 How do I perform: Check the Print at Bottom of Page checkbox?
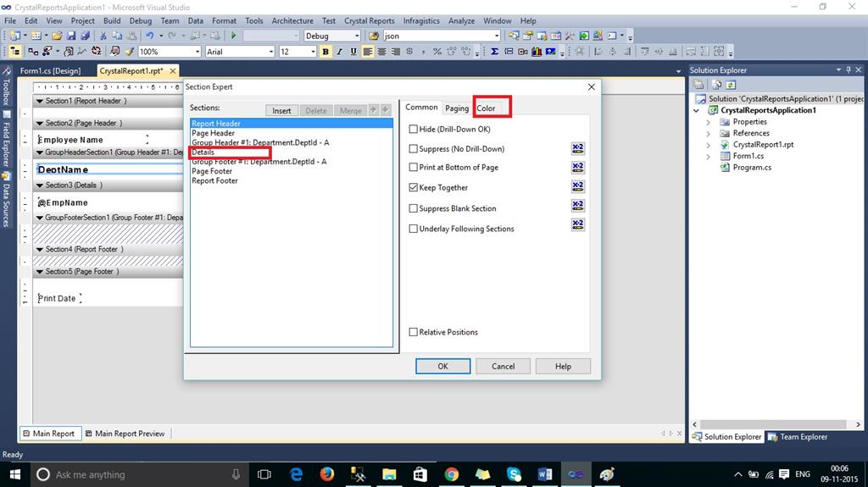pos(413,167)
